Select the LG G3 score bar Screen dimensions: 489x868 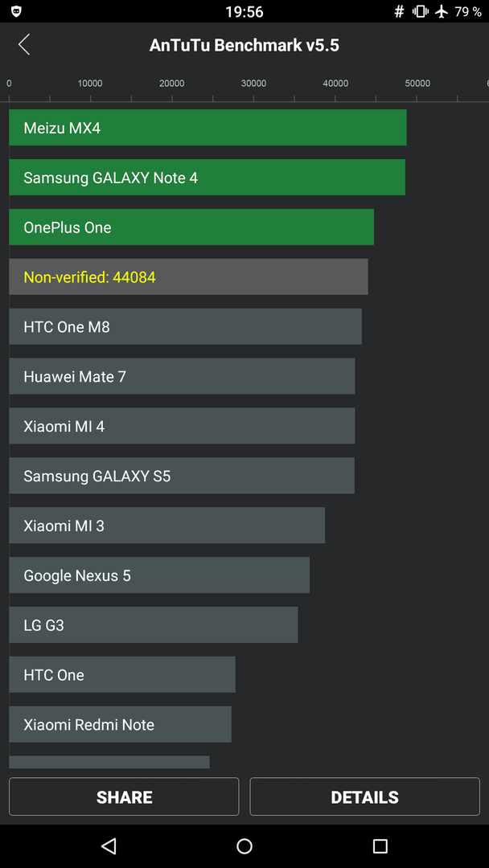point(154,625)
